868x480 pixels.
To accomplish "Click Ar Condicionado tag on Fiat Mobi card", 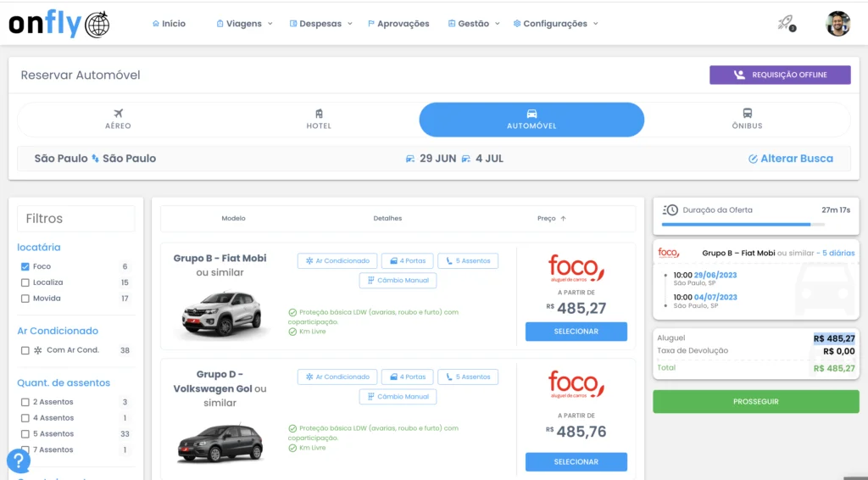I will (337, 260).
